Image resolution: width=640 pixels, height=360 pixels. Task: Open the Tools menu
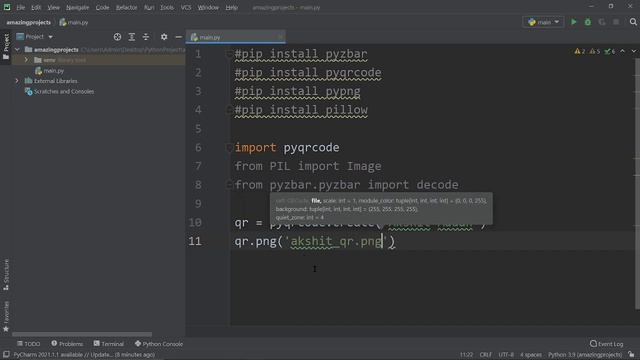pos(167,7)
